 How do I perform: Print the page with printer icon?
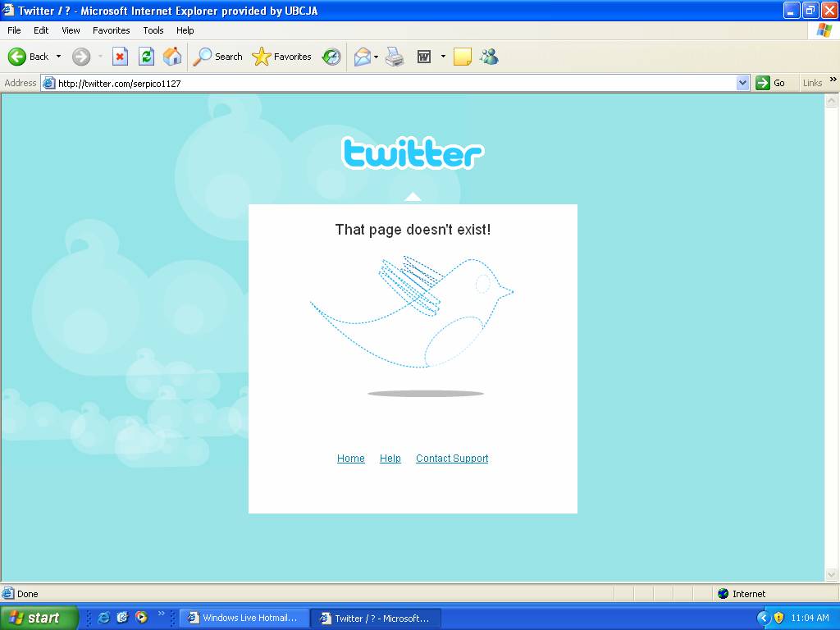[x=395, y=57]
